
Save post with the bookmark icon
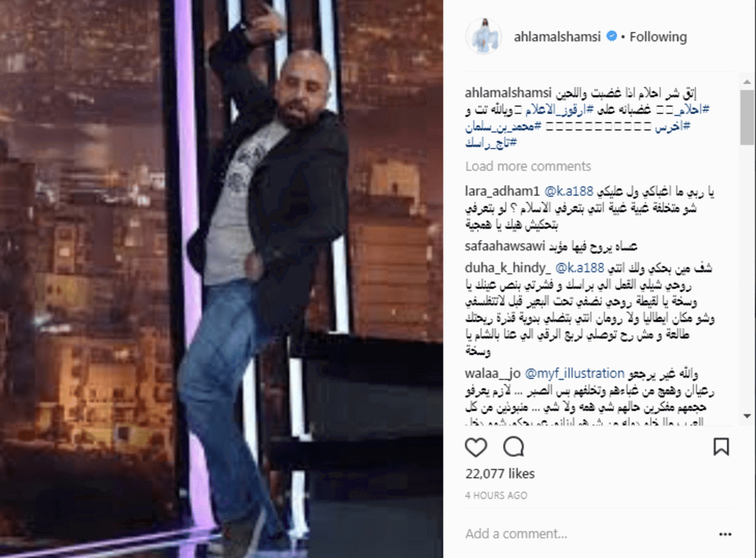point(721,447)
